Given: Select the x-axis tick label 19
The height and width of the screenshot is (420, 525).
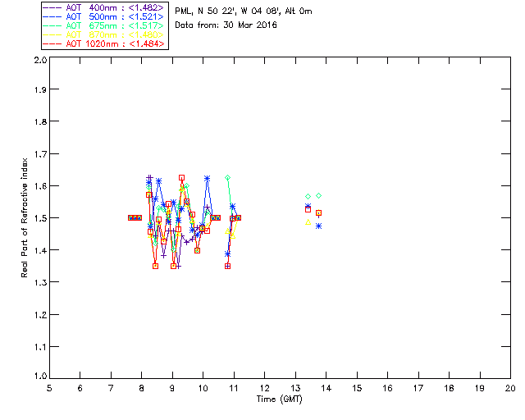Looking at the screenshot, I should (x=480, y=389).
